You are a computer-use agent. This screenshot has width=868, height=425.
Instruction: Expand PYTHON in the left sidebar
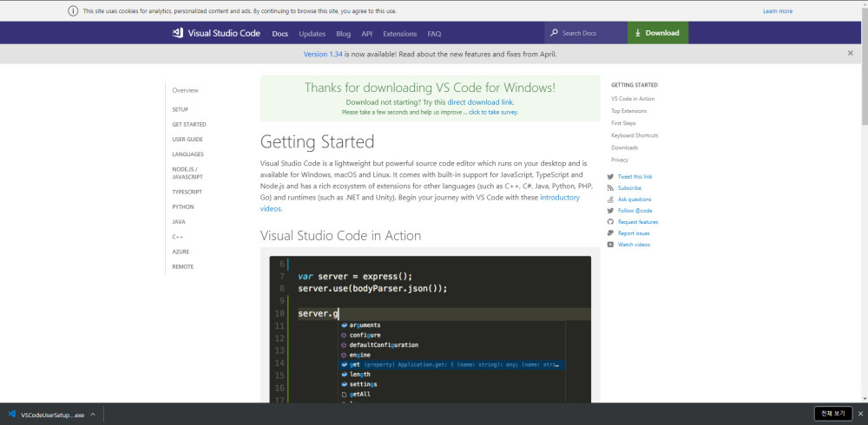point(182,207)
